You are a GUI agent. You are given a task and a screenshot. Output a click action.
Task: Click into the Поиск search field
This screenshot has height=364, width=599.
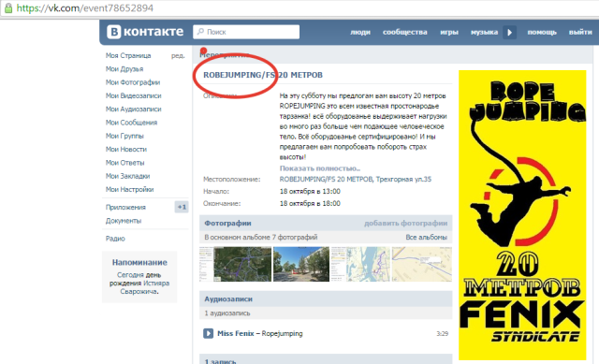246,32
